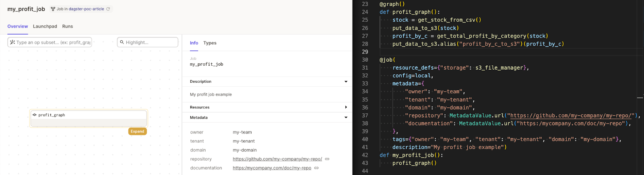Select the Types tab in the sidebar

(x=210, y=43)
